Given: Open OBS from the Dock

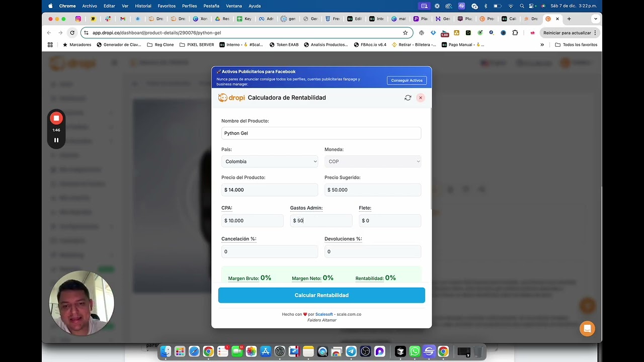Looking at the screenshot, I should 365,351.
